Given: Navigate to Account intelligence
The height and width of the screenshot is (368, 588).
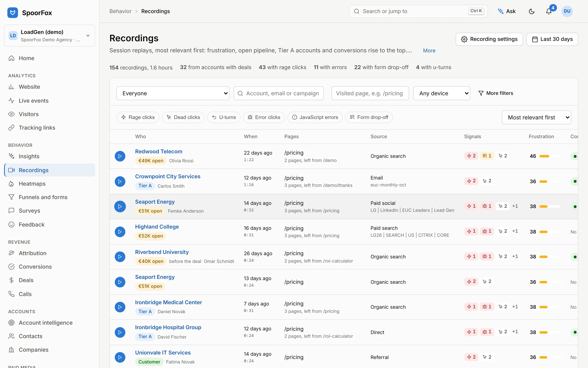Looking at the screenshot, I should 50,323.
